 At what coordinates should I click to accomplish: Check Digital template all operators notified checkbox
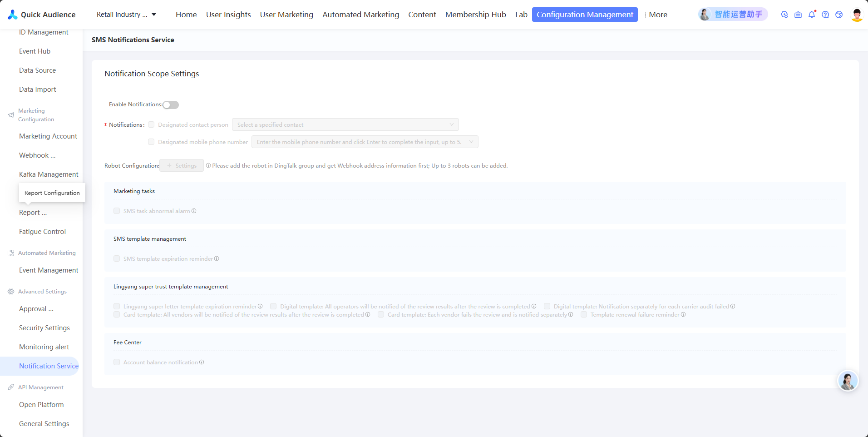point(273,306)
